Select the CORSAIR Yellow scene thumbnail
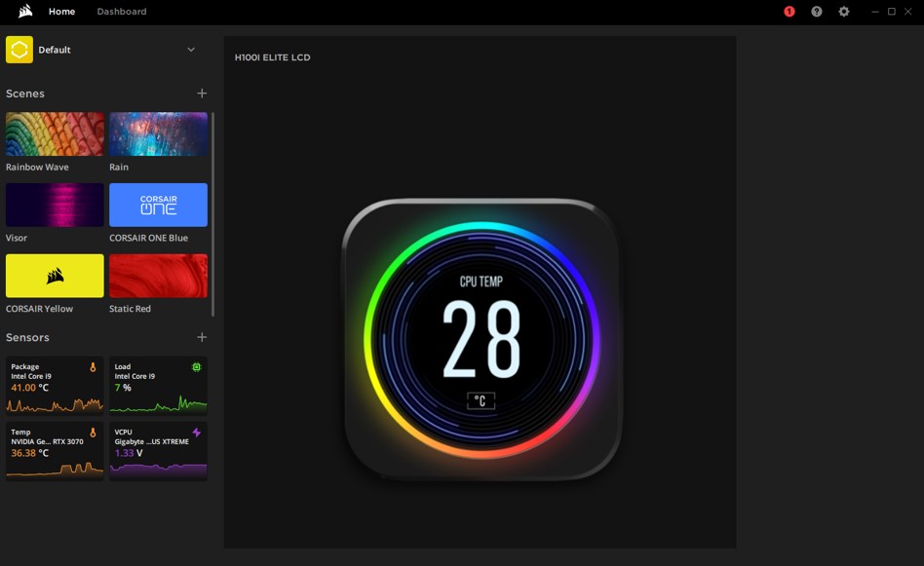The image size is (924, 566). (55, 276)
